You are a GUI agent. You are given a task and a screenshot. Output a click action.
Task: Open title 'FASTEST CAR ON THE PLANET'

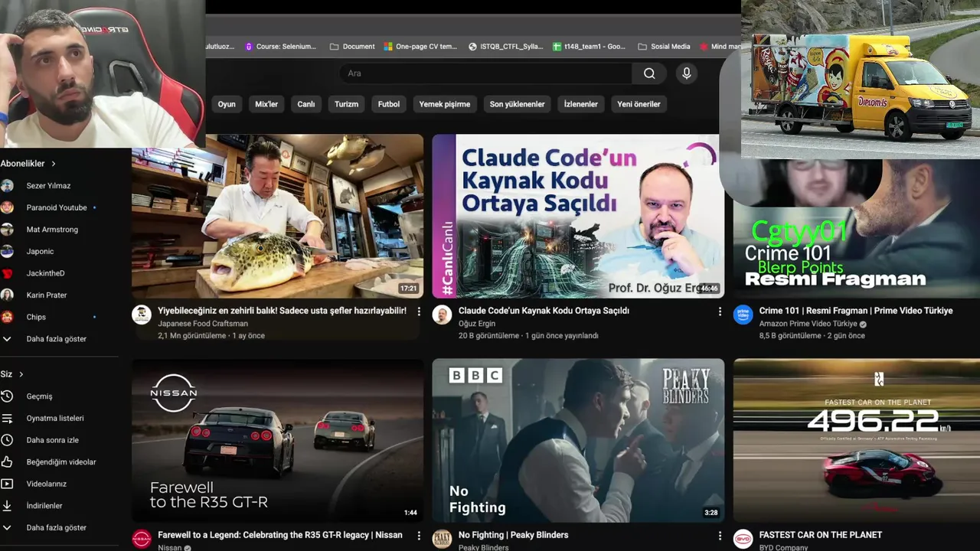[821, 535]
